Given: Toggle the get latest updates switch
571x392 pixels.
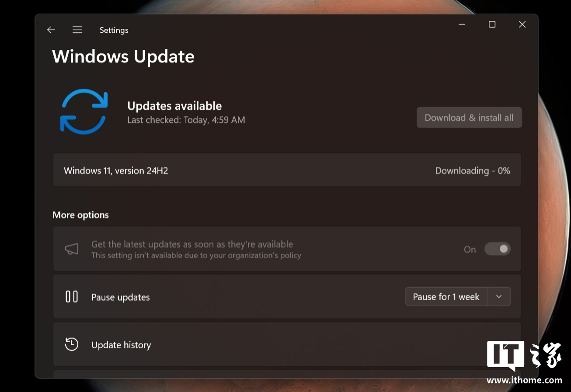Looking at the screenshot, I should (498, 249).
